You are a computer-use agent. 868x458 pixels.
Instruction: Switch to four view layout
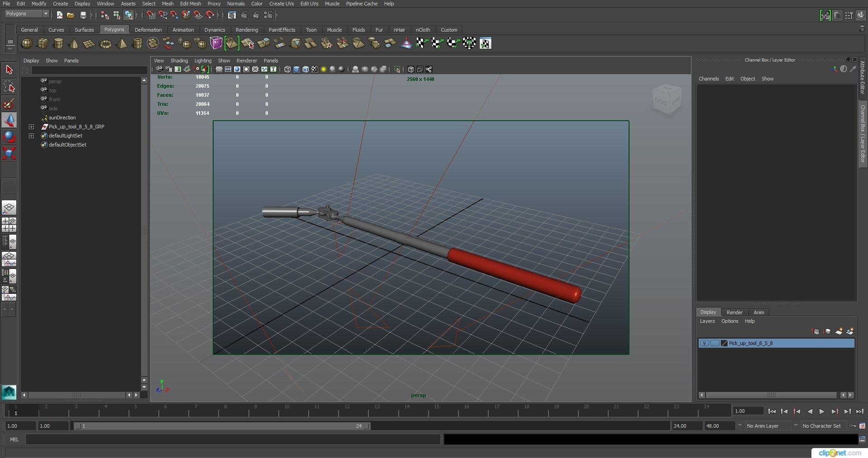click(9, 225)
